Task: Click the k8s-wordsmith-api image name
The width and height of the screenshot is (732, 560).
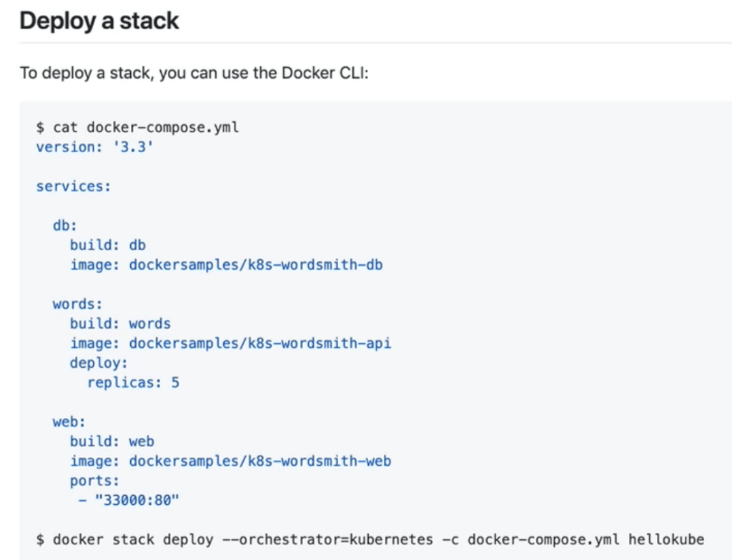Action: [x=259, y=344]
